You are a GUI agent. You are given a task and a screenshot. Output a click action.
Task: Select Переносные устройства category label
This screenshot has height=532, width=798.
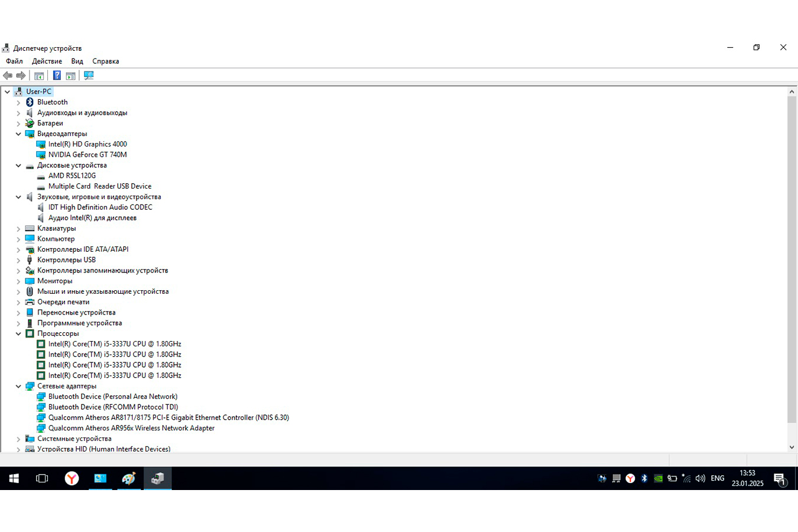tap(76, 313)
